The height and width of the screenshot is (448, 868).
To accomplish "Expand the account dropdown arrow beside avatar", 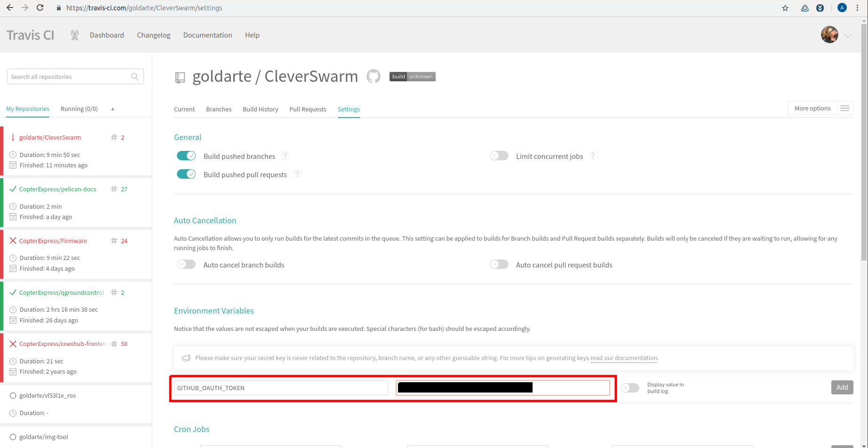I will (848, 36).
